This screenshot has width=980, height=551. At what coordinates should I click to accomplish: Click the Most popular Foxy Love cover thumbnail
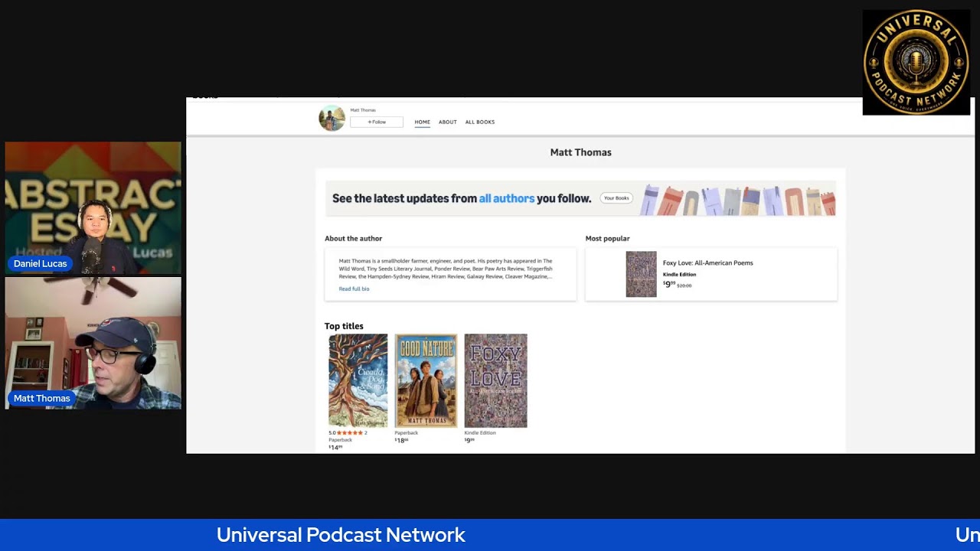[x=641, y=274]
